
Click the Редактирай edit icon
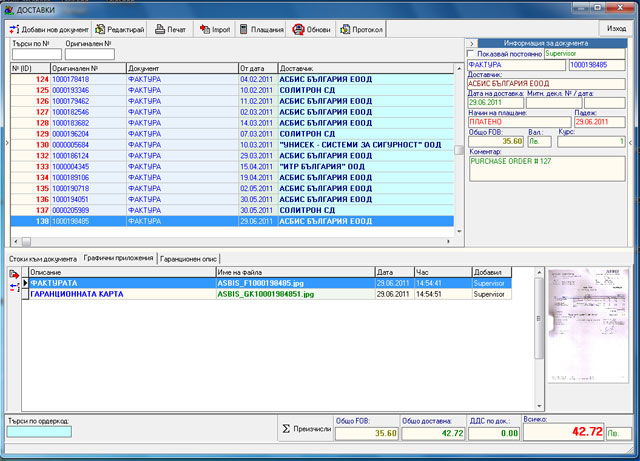tap(100, 29)
